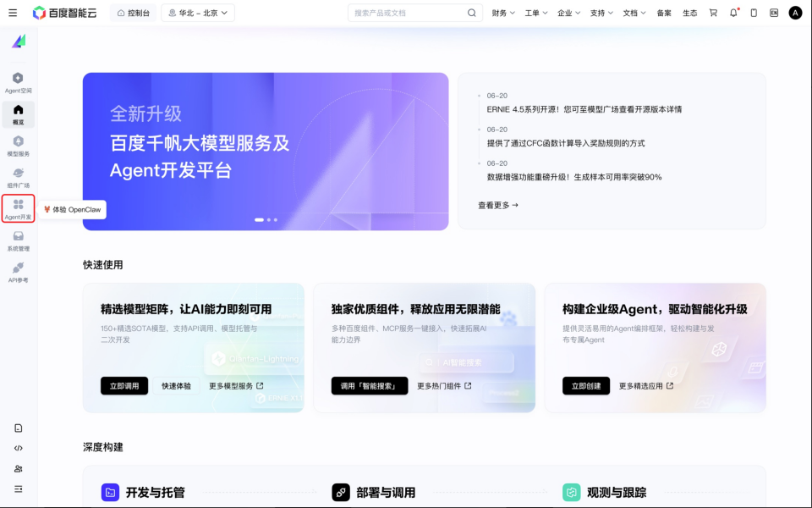Toggle the hamburger menu at top left
This screenshot has width=812, height=508.
tap(13, 13)
